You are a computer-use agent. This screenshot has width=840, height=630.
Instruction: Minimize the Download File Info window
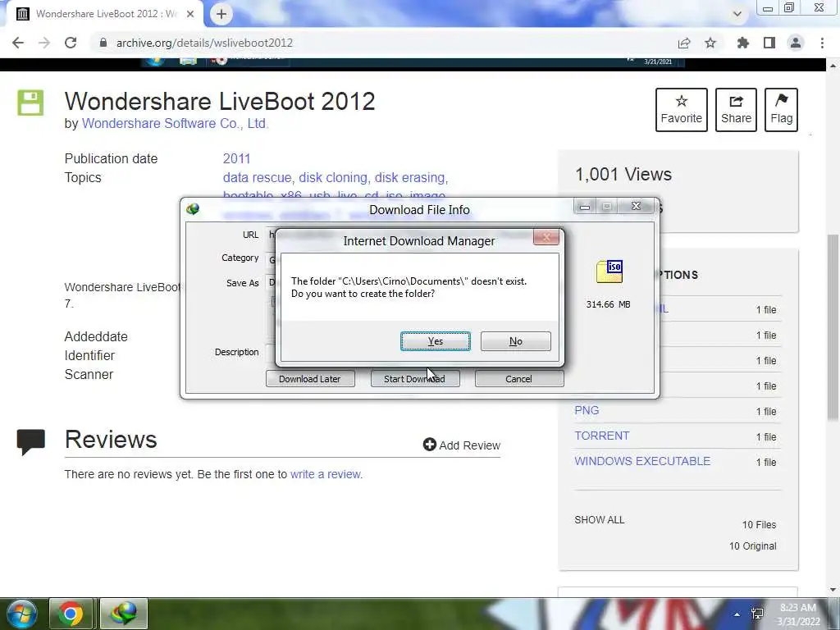click(584, 206)
